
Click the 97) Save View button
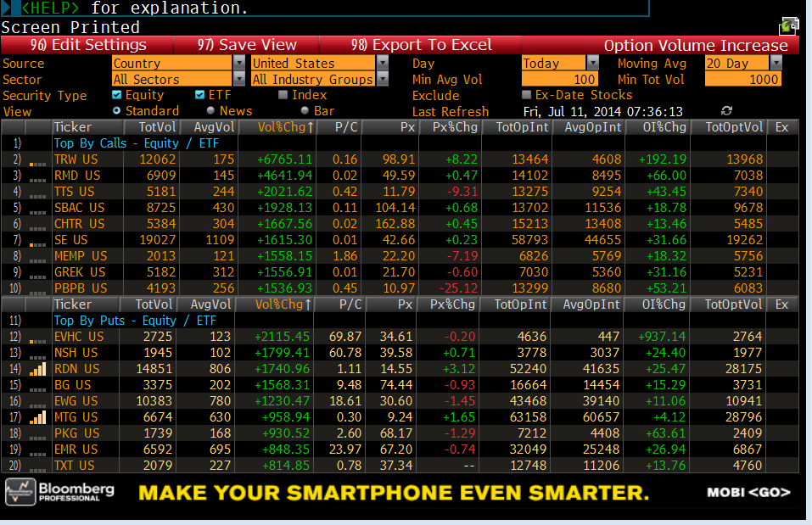click(247, 45)
